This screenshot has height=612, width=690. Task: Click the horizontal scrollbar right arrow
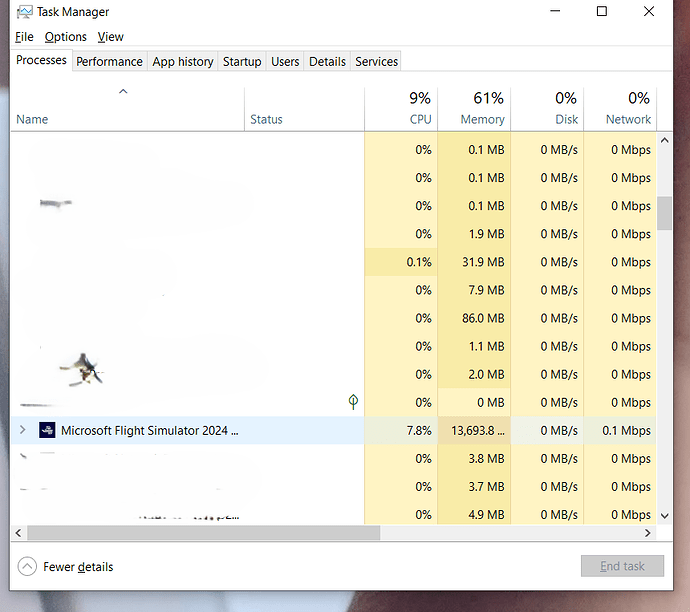point(647,533)
